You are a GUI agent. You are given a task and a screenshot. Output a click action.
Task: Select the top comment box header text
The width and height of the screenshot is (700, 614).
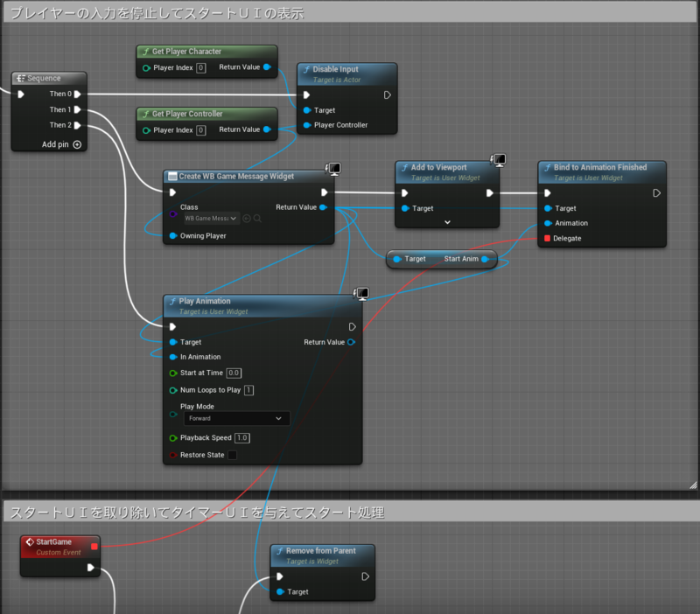157,13
